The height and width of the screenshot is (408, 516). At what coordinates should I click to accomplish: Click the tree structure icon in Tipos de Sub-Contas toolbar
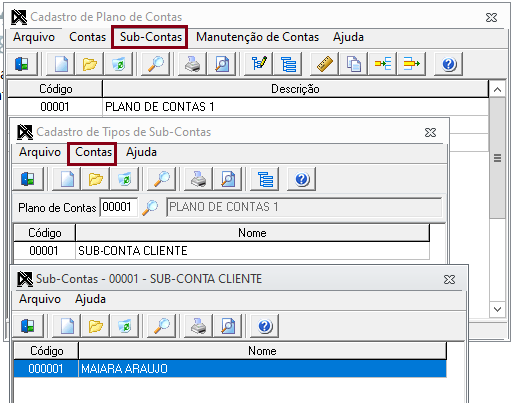pyautogui.click(x=265, y=179)
